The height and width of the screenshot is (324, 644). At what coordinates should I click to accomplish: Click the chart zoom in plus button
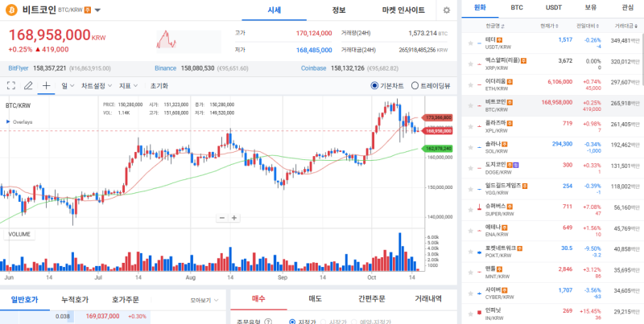pyautogui.click(x=234, y=218)
